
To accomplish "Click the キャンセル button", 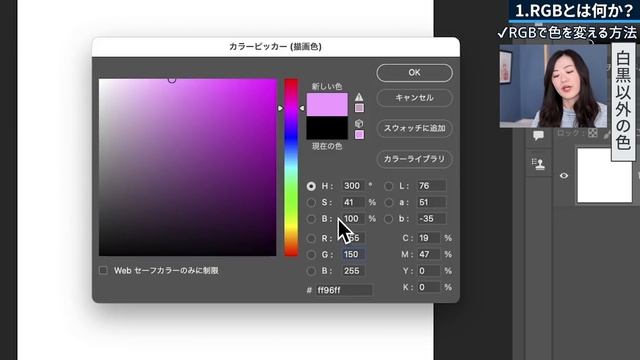I will [414, 98].
